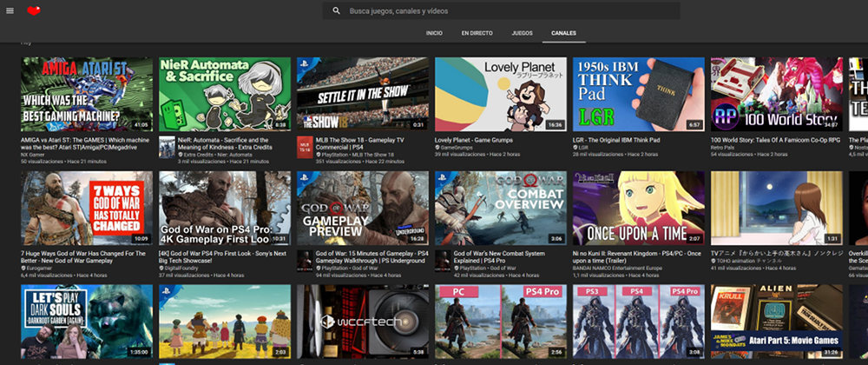This screenshot has width=868, height=365.
Task: Open title '[4K] God of War PS4 Pro First Look'
Action: tap(220, 257)
